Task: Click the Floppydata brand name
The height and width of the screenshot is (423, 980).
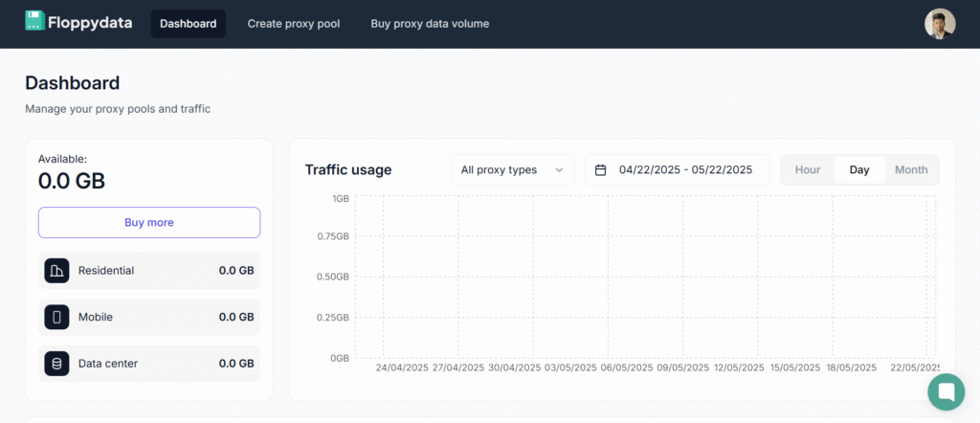Action: coord(90,23)
